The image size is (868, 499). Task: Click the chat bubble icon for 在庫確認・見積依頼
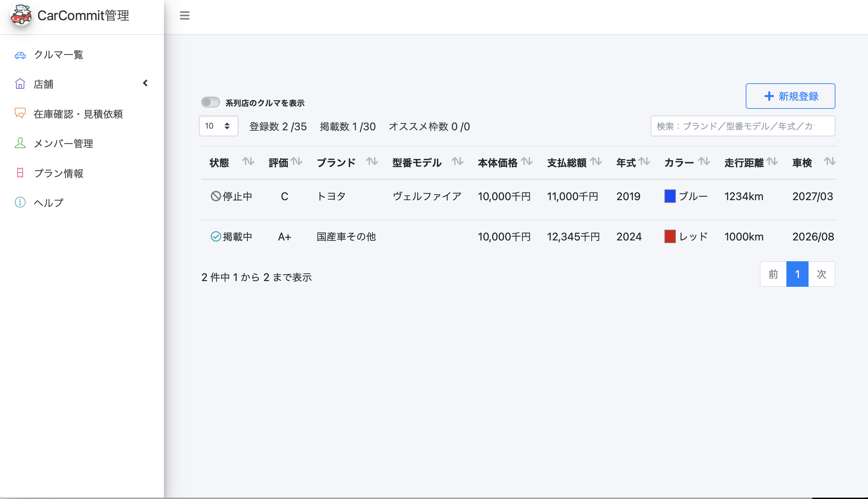pyautogui.click(x=20, y=114)
